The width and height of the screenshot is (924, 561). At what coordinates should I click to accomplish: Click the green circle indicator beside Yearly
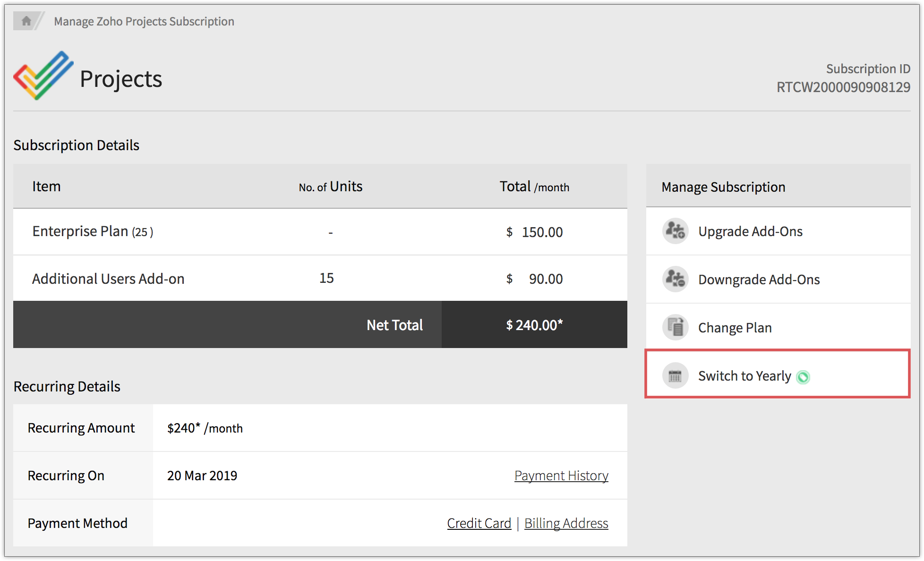pos(803,377)
